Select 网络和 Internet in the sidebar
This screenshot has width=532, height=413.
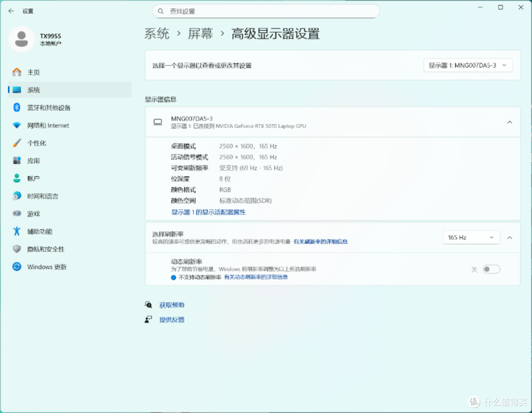[x=69, y=126]
